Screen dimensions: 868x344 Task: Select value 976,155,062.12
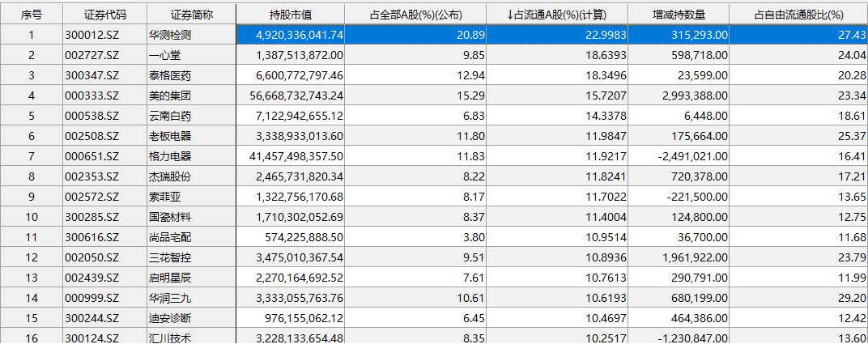(x=290, y=318)
